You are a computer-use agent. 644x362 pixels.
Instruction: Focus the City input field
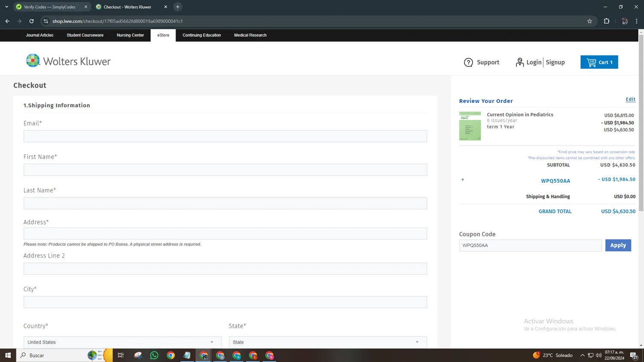(225, 302)
